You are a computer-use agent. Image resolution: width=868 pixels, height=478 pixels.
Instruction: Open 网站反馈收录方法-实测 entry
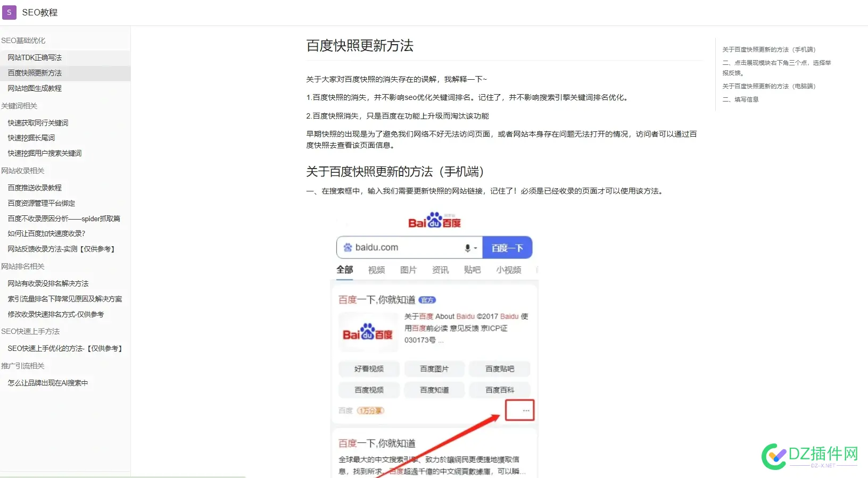click(62, 249)
